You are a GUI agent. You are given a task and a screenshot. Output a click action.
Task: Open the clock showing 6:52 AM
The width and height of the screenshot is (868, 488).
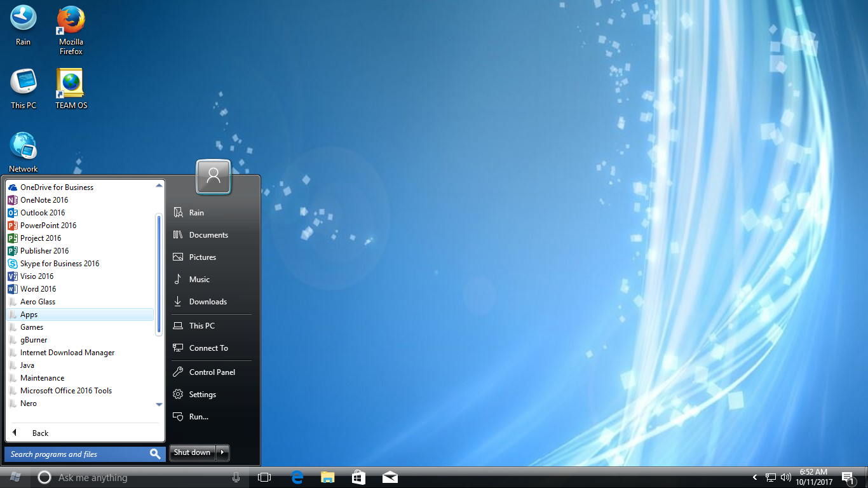point(814,477)
